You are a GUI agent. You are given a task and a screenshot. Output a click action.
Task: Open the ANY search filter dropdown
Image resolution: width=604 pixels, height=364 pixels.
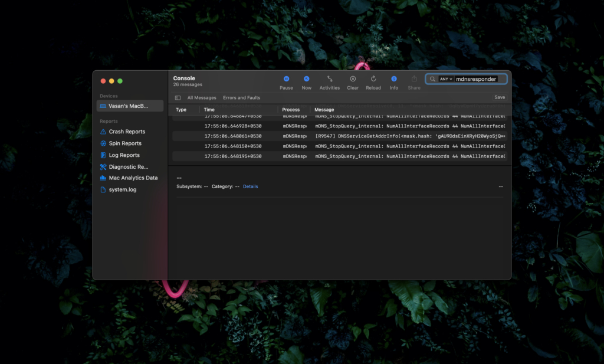tap(446, 79)
